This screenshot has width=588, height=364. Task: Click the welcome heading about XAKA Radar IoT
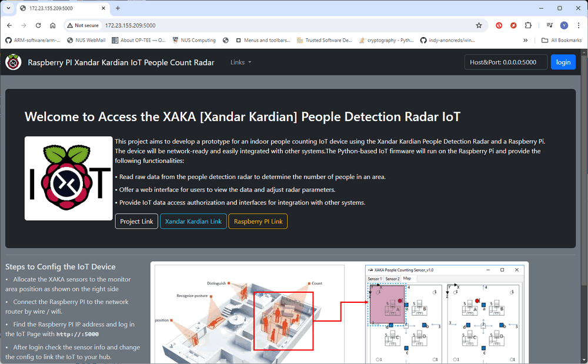(x=242, y=116)
